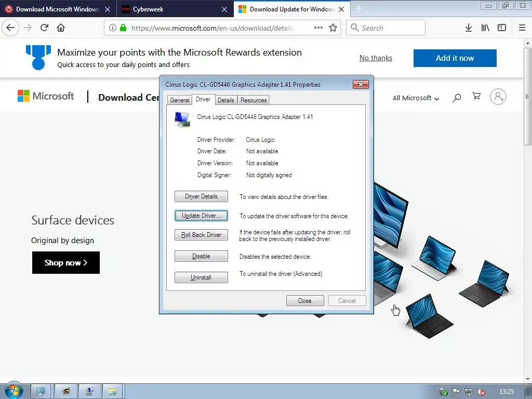Open the Firefox hamburger menu
Image resolution: width=532 pixels, height=399 pixels.
tap(522, 28)
